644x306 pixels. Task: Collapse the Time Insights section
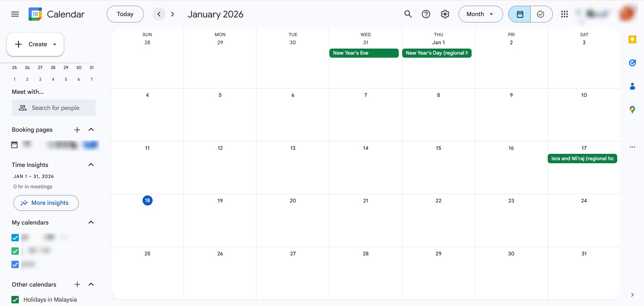[91, 165]
